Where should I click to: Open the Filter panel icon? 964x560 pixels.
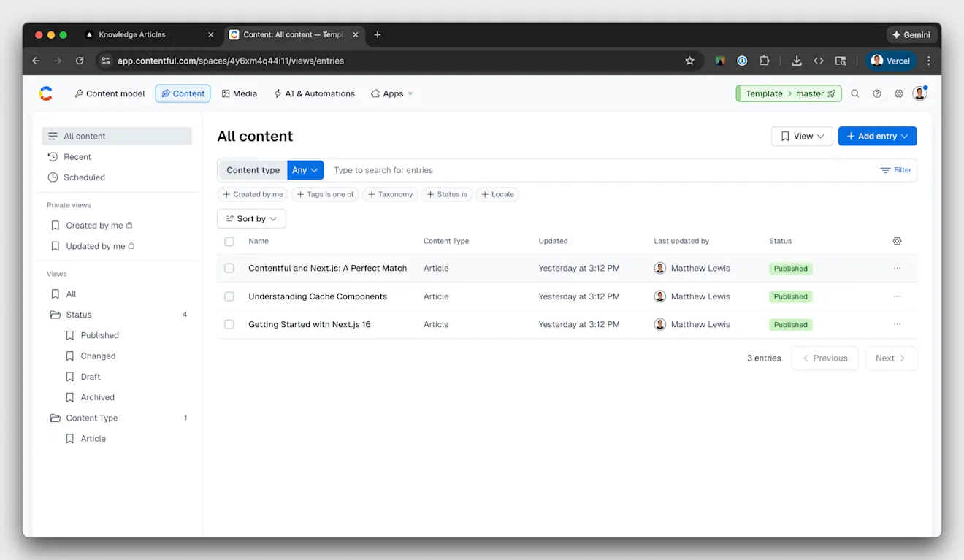pos(895,170)
